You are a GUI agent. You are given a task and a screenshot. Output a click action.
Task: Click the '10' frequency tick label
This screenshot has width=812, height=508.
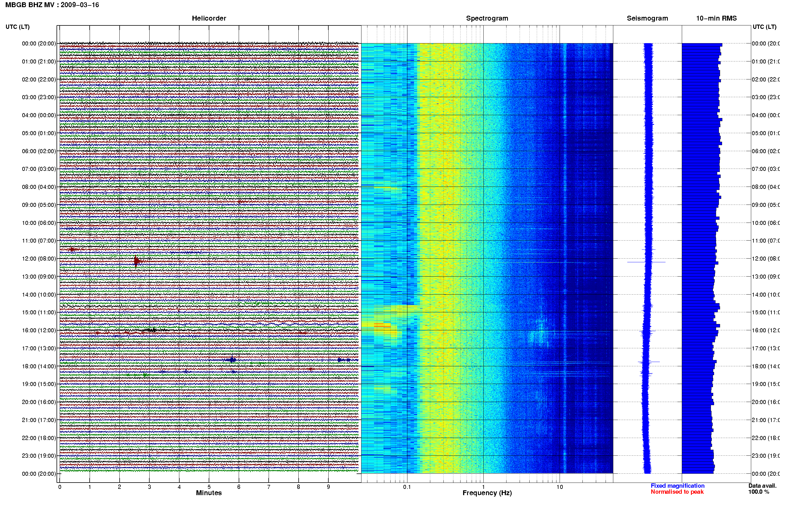[x=560, y=487]
